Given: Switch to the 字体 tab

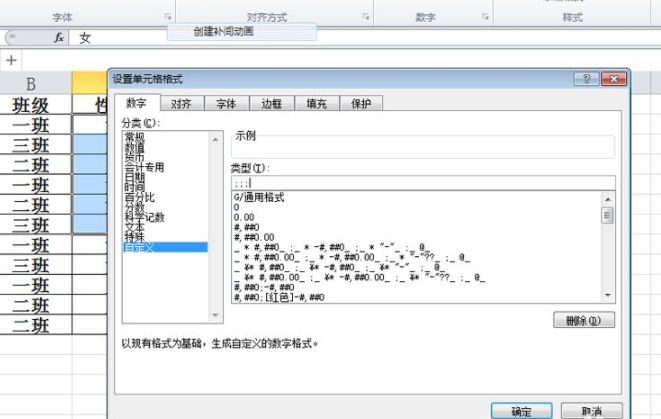Looking at the screenshot, I should coord(227,104).
